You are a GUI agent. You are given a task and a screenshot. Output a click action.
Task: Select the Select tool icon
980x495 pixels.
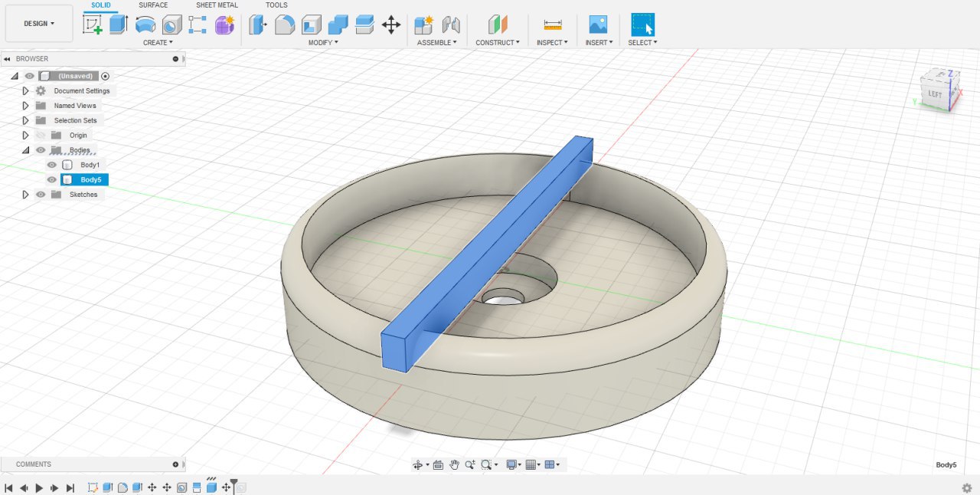tap(642, 25)
